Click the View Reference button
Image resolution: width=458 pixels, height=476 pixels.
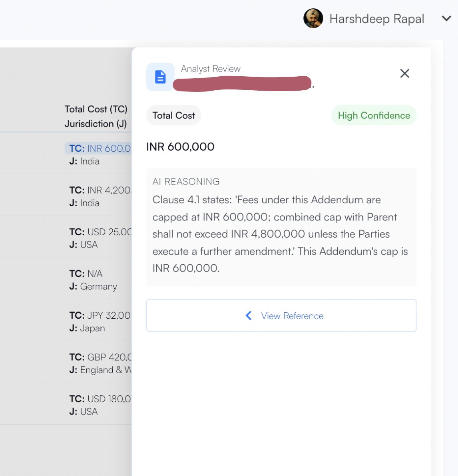pyautogui.click(x=281, y=315)
